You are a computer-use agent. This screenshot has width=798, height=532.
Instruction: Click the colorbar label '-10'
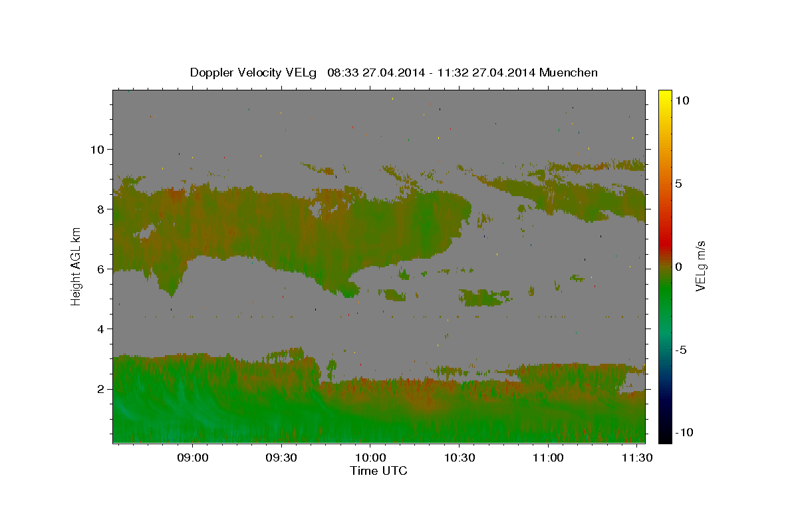coord(684,432)
